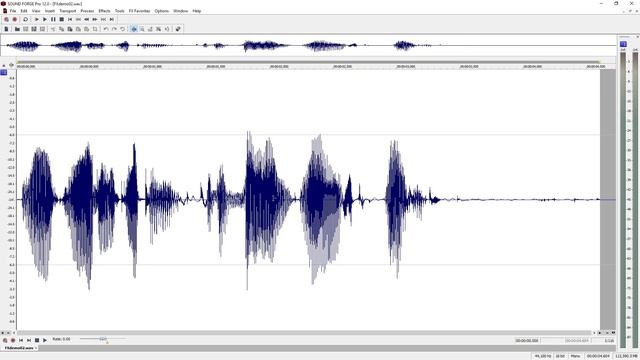
Task: Open the Tools menu
Action: click(120, 11)
